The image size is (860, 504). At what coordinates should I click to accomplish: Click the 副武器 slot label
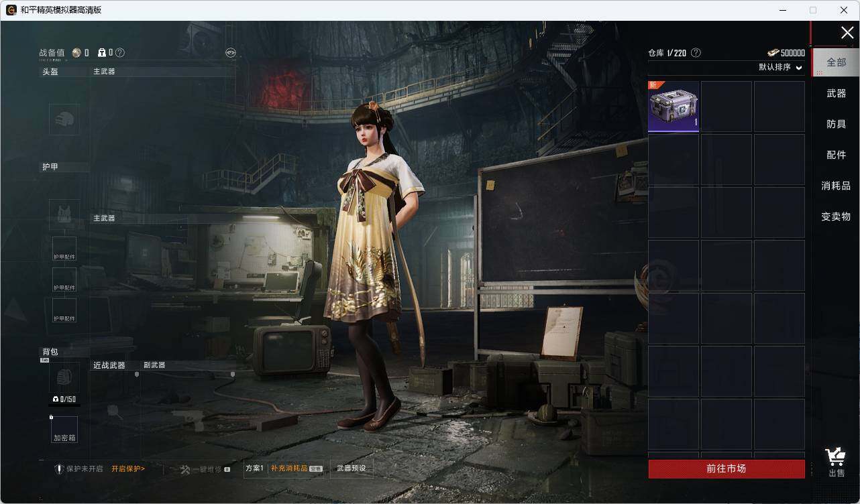[154, 365]
